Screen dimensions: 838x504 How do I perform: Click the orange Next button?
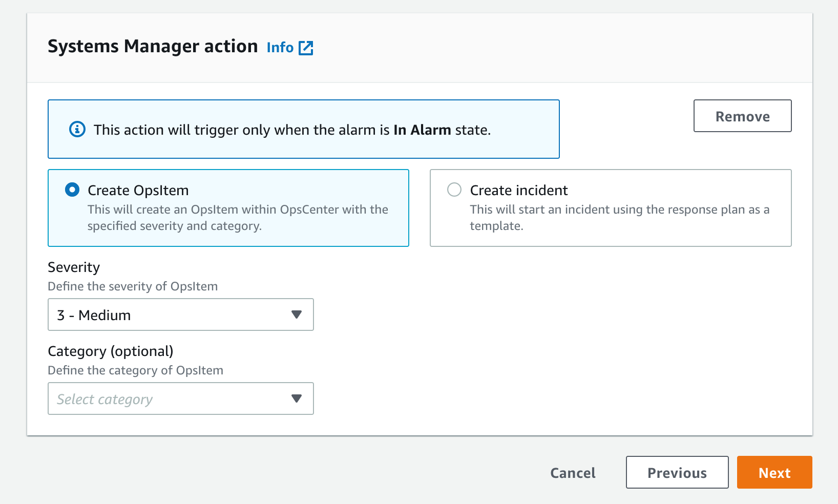[774, 472]
